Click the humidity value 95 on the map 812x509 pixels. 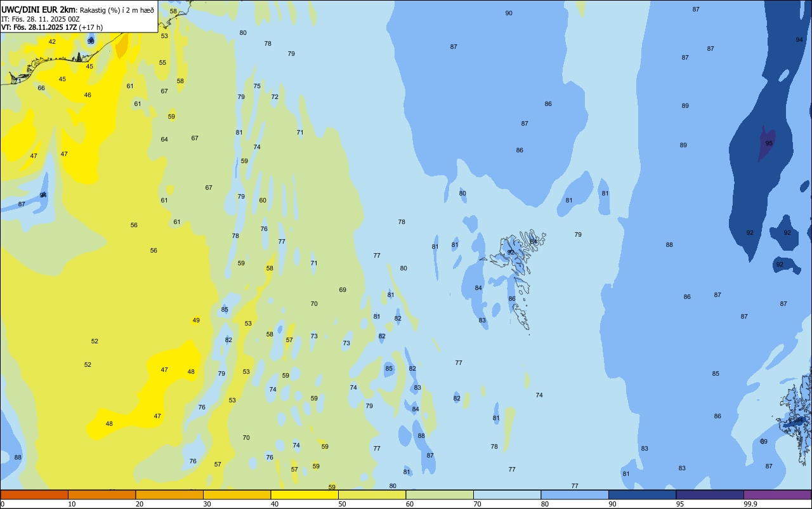pos(769,143)
